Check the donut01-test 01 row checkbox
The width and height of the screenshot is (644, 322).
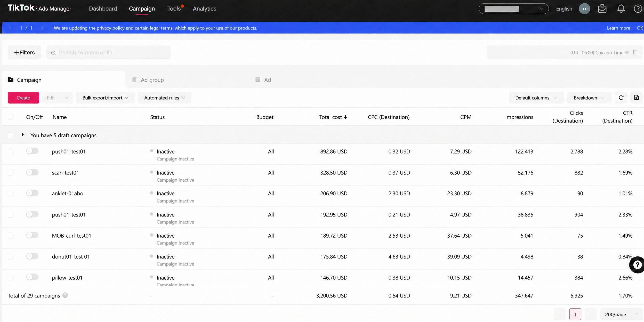pyautogui.click(x=11, y=256)
